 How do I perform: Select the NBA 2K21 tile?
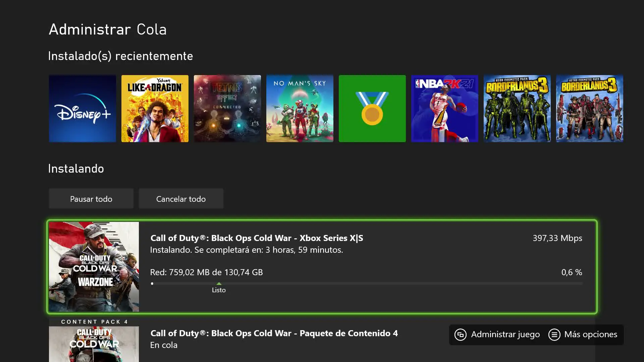445,109
